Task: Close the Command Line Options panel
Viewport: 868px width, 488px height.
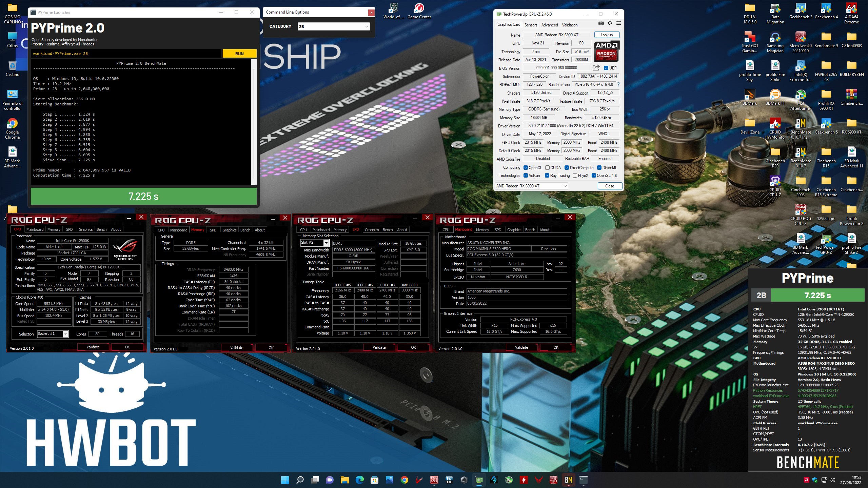Action: (x=371, y=13)
